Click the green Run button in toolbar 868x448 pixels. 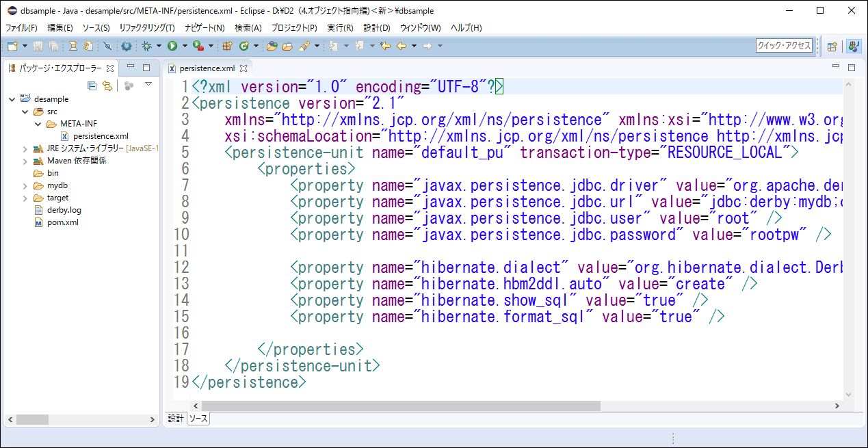[x=172, y=46]
